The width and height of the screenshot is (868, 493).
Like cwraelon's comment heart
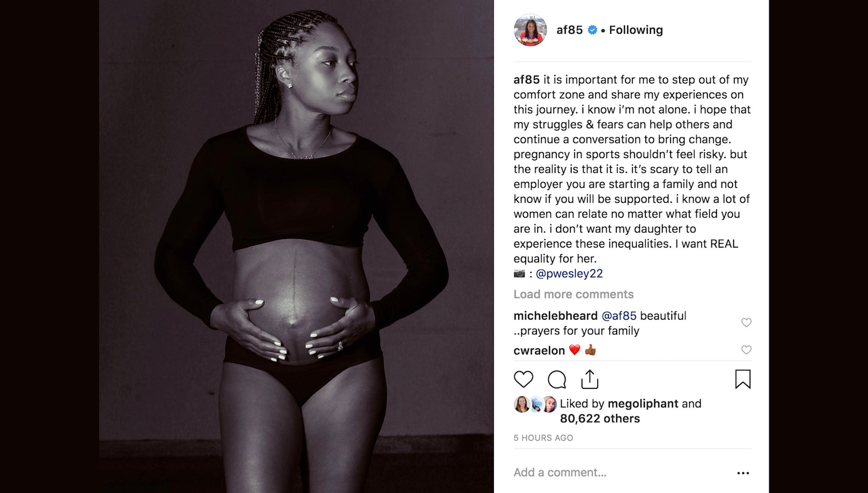pos(746,350)
